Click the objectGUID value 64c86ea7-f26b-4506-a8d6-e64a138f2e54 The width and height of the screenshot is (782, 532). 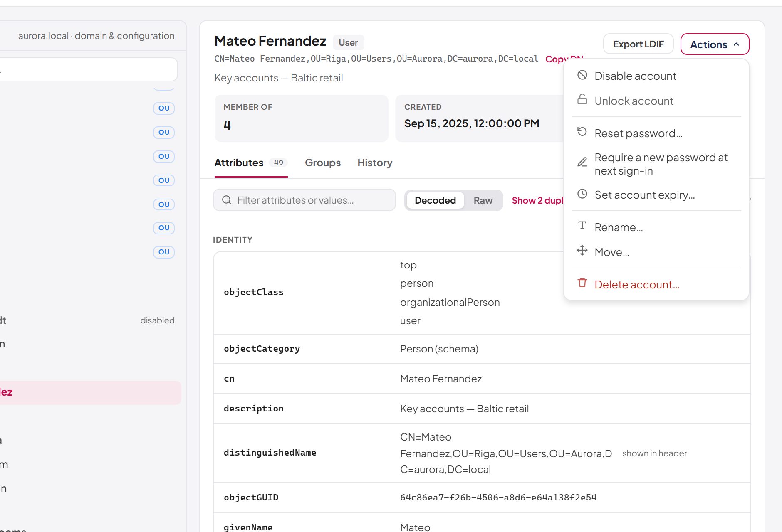click(498, 498)
